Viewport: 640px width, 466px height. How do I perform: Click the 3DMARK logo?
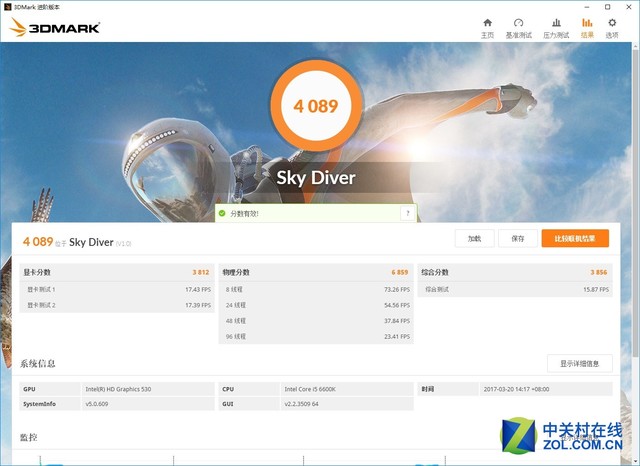coord(55,27)
